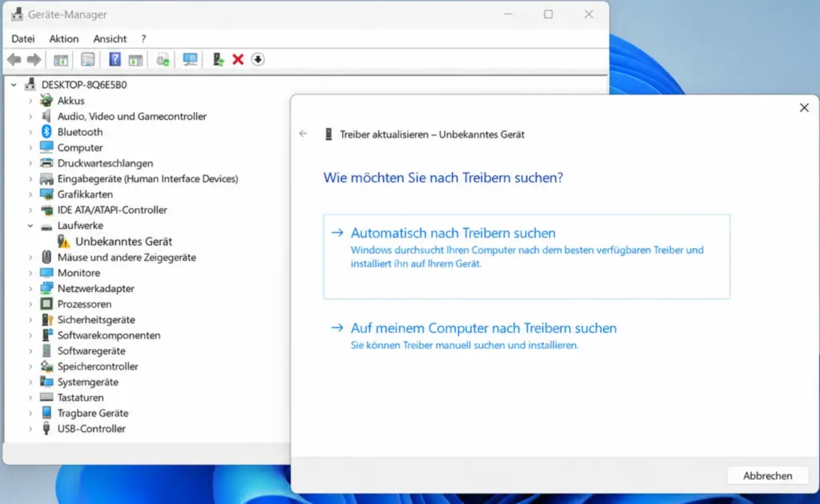
Task: Click the warning icon of Unbekanntes Gerät
Action: coord(64,242)
